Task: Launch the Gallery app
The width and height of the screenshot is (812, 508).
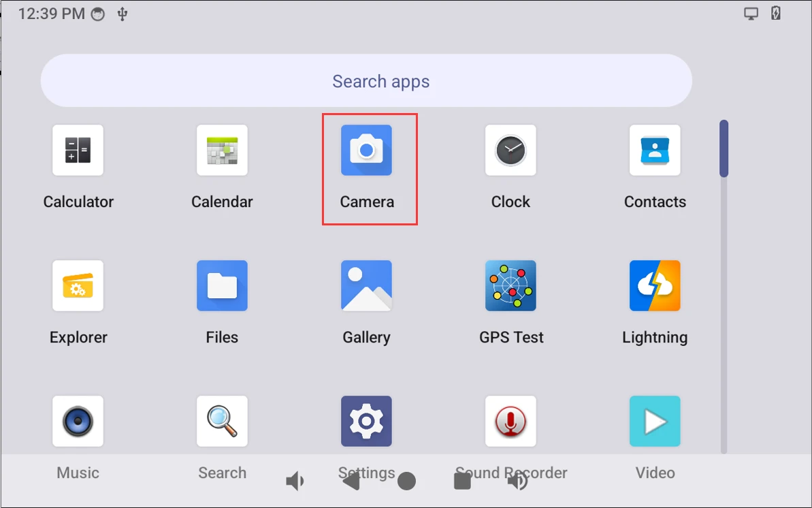Action: [x=367, y=285]
